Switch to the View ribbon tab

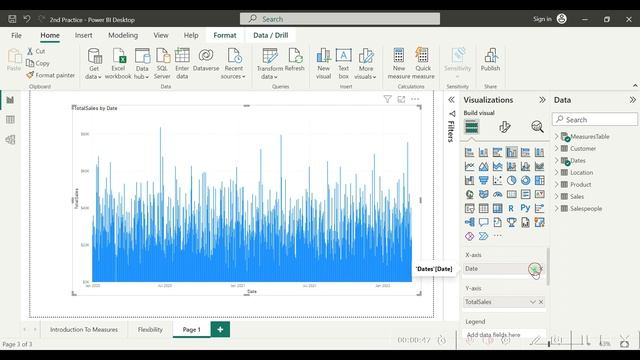click(161, 36)
